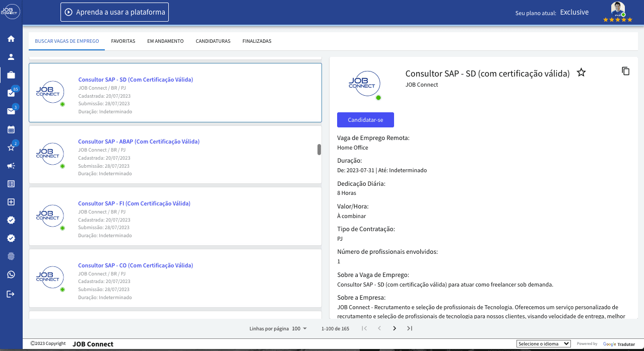This screenshot has width=644, height=351.
Task: Click the company logo in job details panel
Action: (x=364, y=84)
